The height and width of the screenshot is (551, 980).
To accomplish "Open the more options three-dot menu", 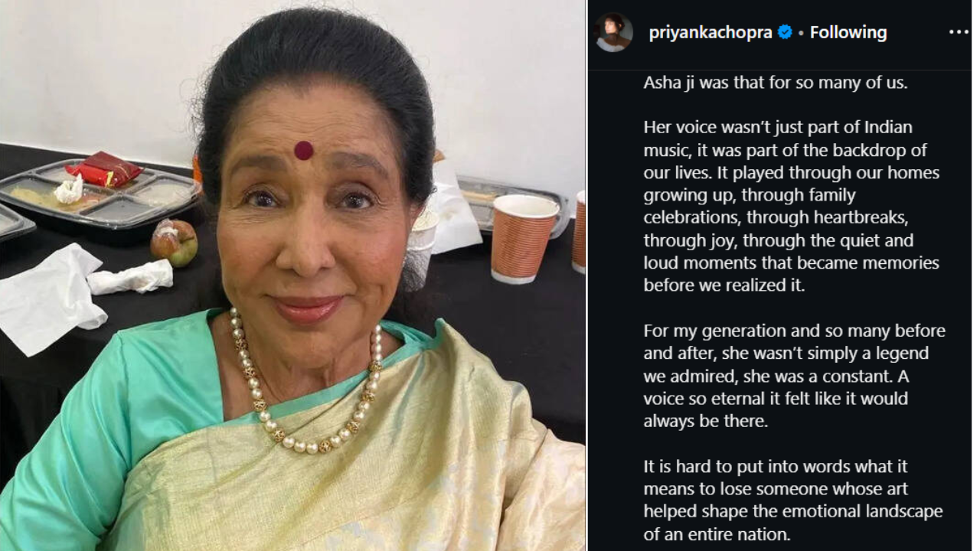I will click(959, 32).
